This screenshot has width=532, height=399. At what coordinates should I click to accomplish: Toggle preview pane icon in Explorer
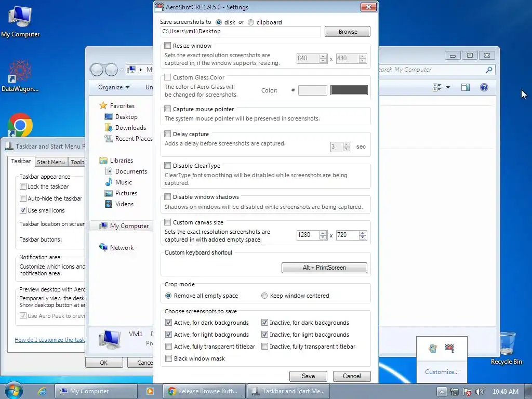coord(465,87)
